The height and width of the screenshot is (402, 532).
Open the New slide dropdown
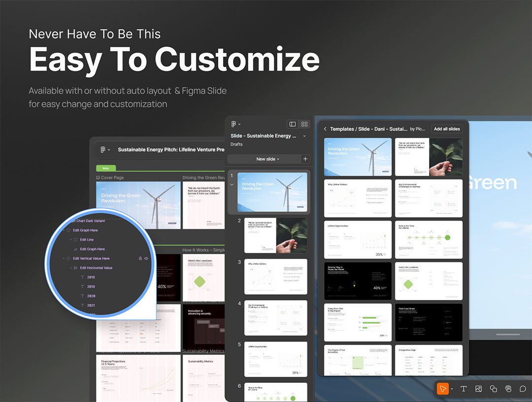pos(267,159)
